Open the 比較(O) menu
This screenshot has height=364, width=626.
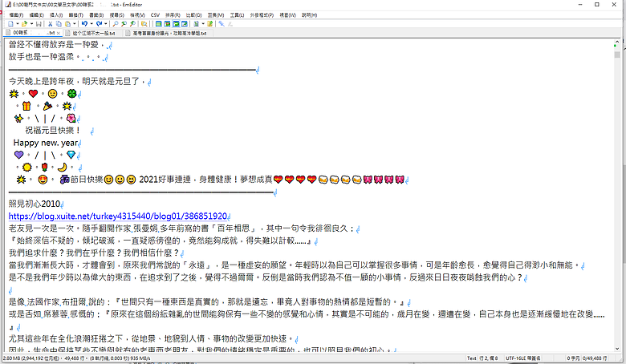click(x=194, y=15)
